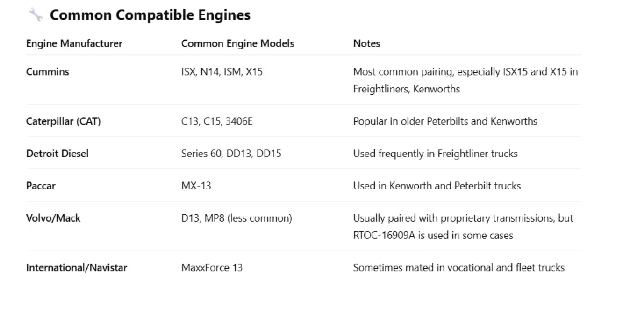Select the Series 60, DD13, DD15 cell
The height and width of the screenshot is (314, 644).
[231, 153]
